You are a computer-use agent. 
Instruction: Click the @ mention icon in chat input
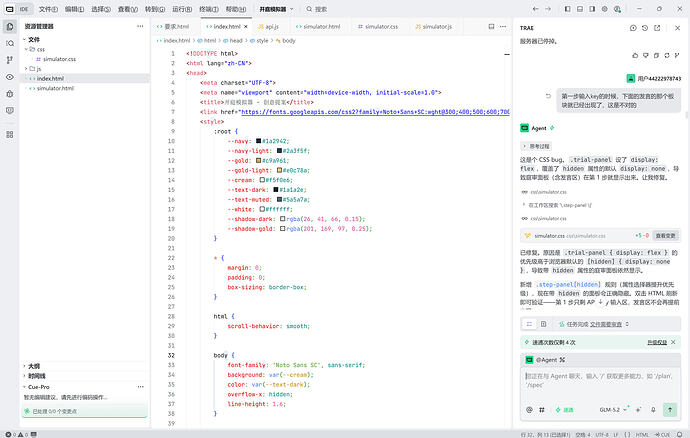pyautogui.click(x=529, y=410)
